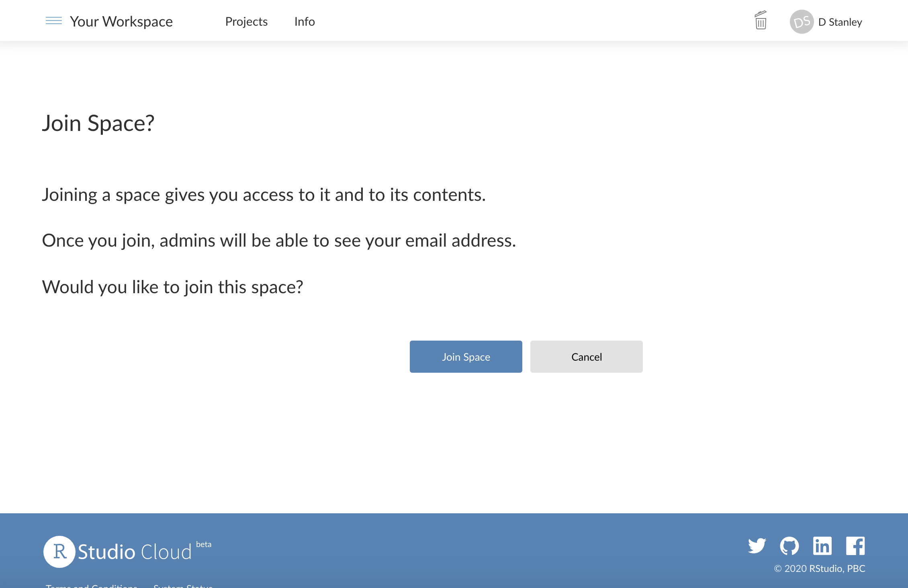Click the DS user avatar
Viewport: 908px width, 588px height.
point(802,22)
